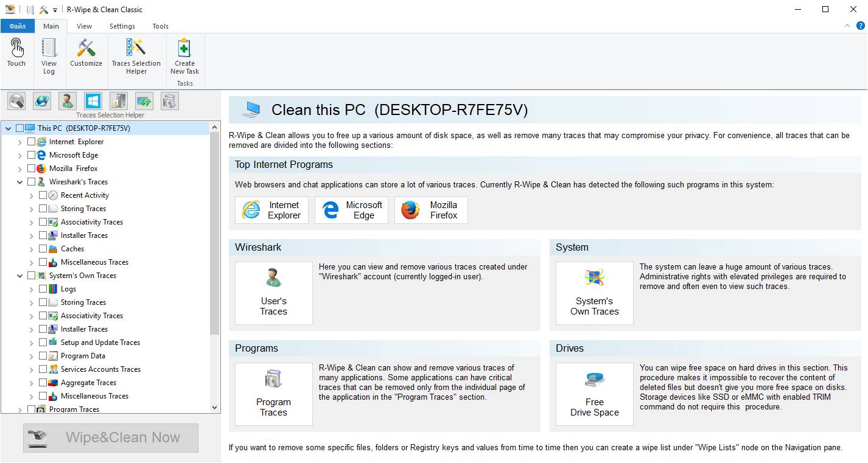Collapse the ribbon with the chevron arrow
Image resolution: width=868 pixels, height=463 pixels.
coord(847,26)
